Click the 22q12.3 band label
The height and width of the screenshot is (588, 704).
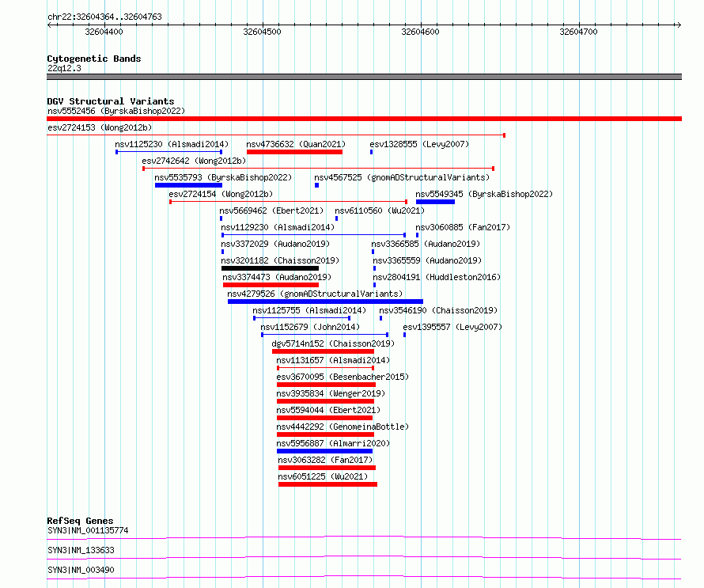click(64, 68)
